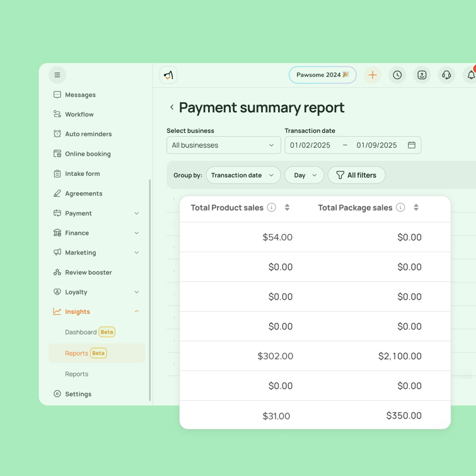This screenshot has height=476, width=476.
Task: Open the clock history icon
Action: [397, 74]
